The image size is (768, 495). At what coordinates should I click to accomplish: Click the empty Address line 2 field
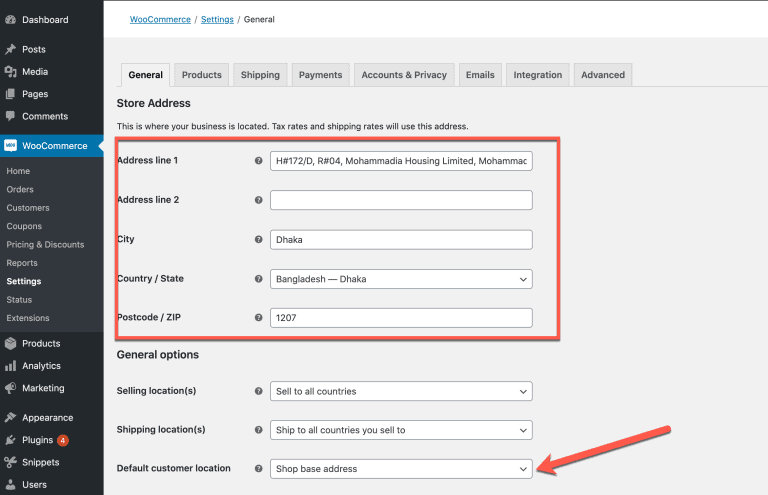401,200
